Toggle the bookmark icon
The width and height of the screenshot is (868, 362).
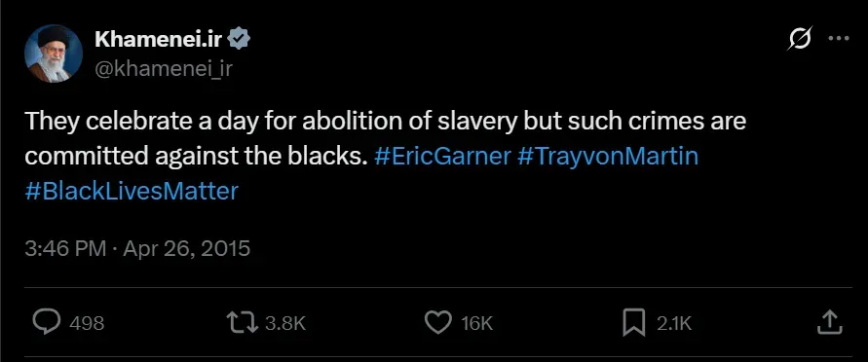[x=634, y=323]
